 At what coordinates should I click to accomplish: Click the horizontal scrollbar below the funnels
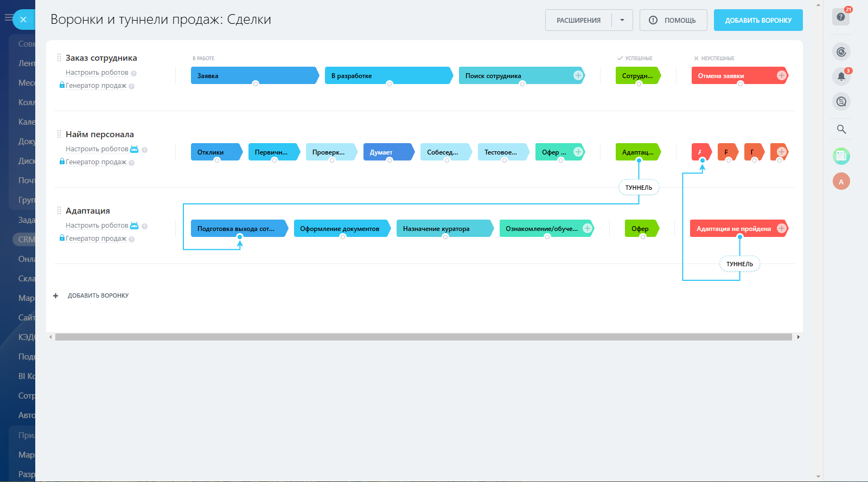pyautogui.click(x=424, y=337)
